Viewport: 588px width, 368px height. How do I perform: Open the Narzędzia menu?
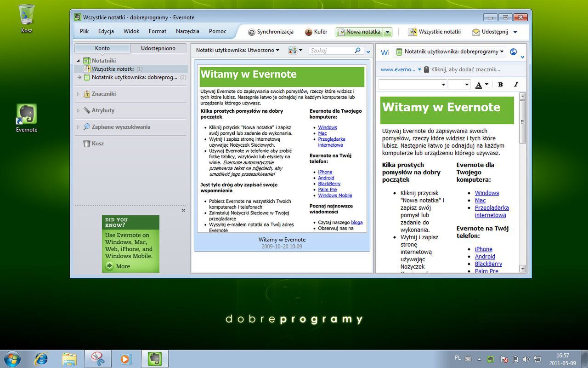187,31
